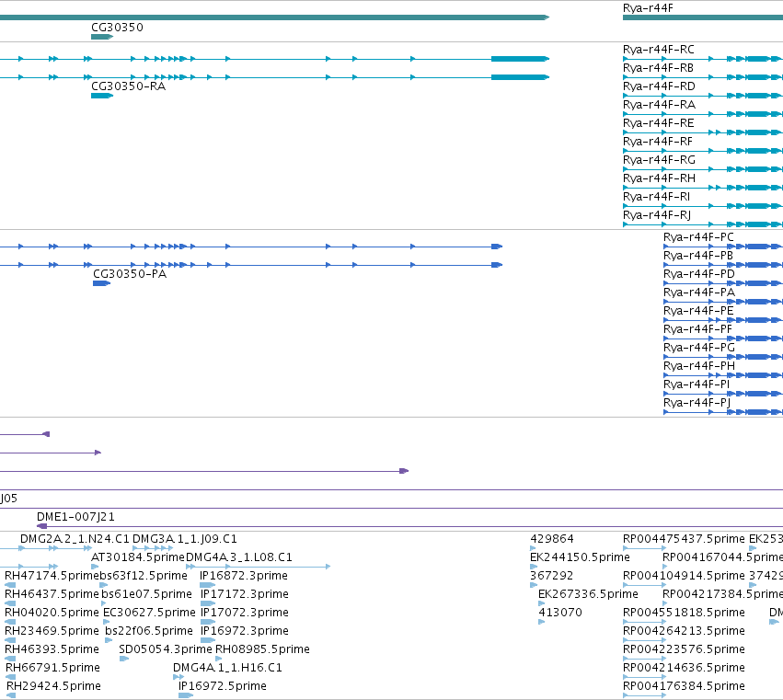The width and height of the screenshot is (783, 700).
Task: Select transcript Rya-r44F-RI
Action: [656, 197]
